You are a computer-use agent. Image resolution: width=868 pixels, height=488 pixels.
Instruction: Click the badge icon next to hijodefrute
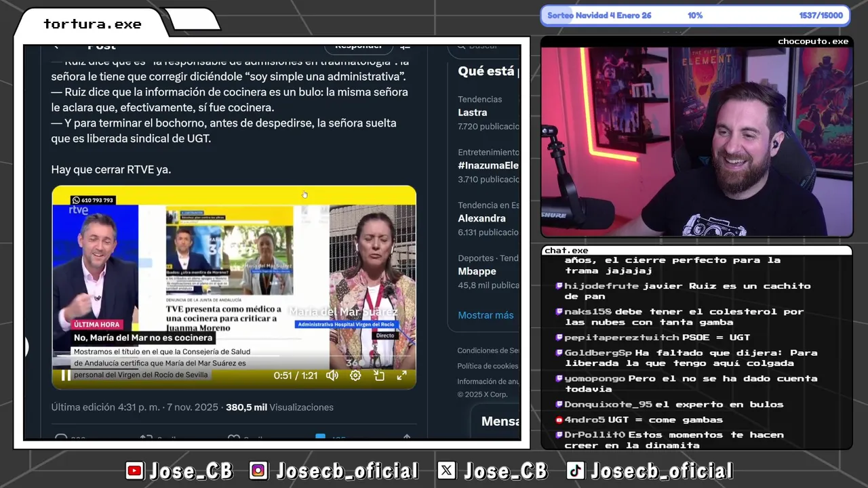pyautogui.click(x=559, y=286)
